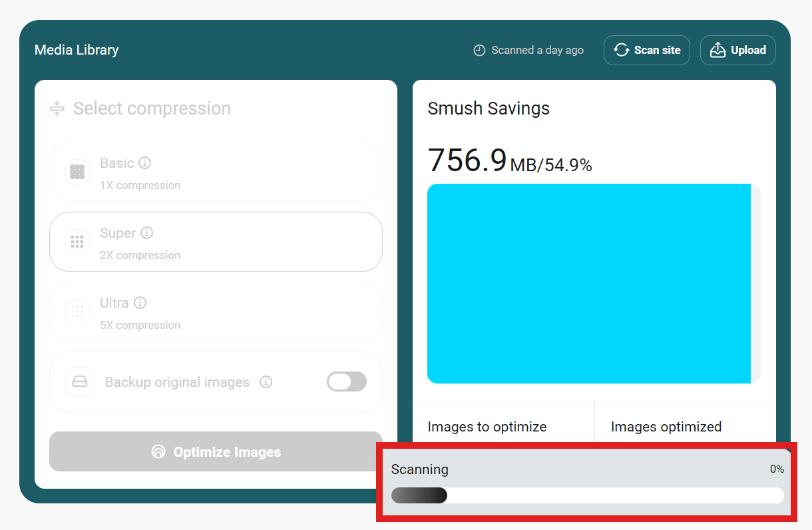Click the Media Library title
Viewport: 812px width, 530px height.
pos(77,50)
